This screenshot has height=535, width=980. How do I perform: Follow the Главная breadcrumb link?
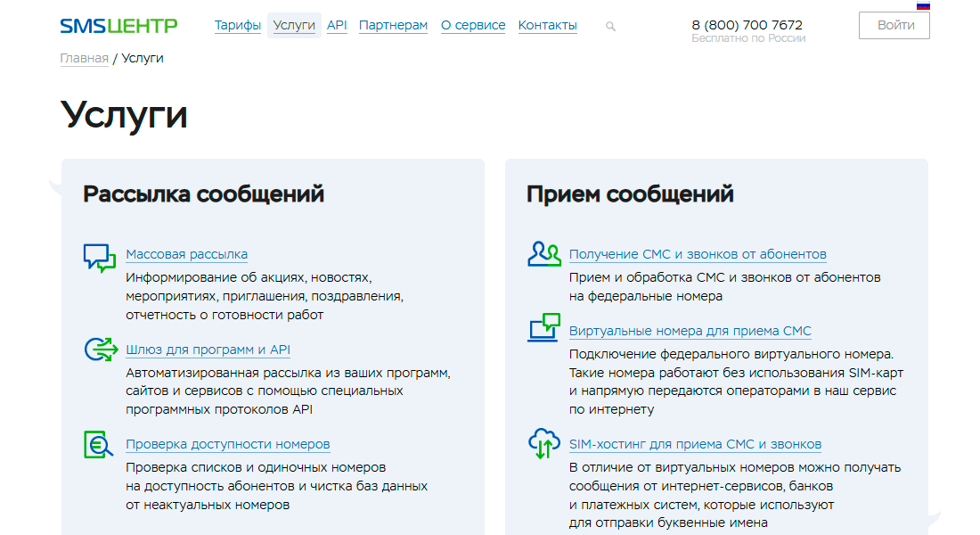[85, 58]
